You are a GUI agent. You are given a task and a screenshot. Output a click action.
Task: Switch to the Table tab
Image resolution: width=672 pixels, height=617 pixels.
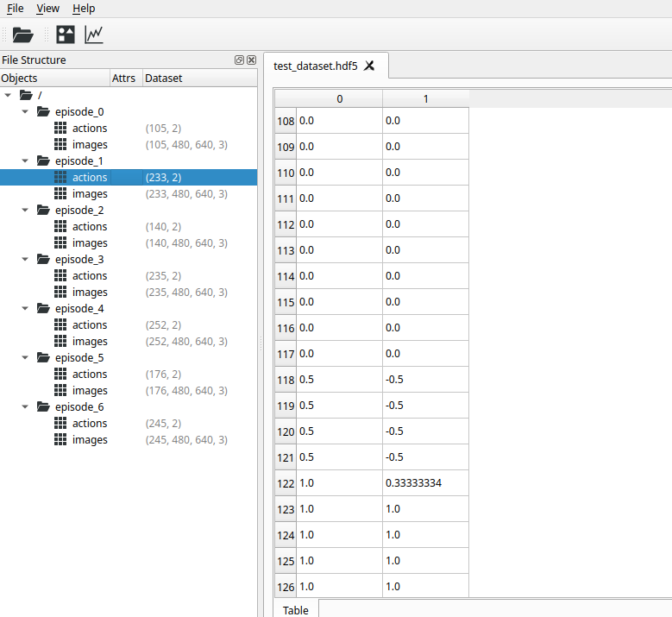[x=296, y=610]
